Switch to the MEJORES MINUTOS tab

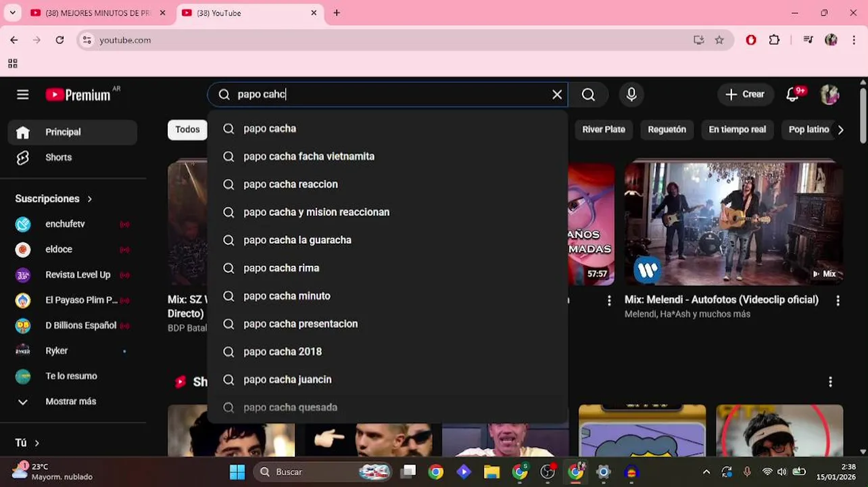click(x=97, y=13)
